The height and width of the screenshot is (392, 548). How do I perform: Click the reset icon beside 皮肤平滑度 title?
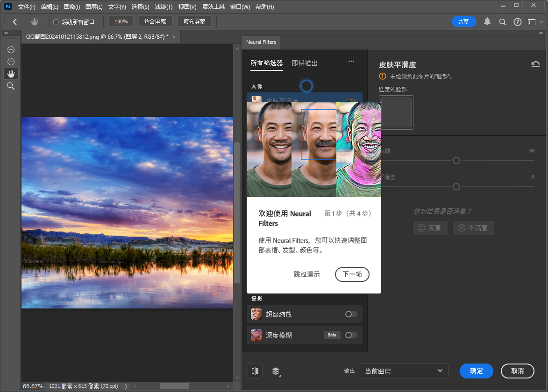(x=535, y=64)
